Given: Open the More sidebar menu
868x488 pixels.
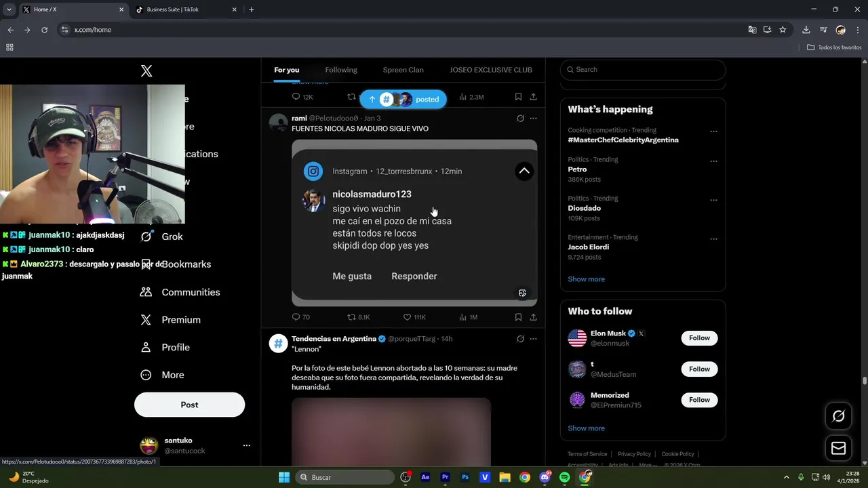Looking at the screenshot, I should (163, 375).
